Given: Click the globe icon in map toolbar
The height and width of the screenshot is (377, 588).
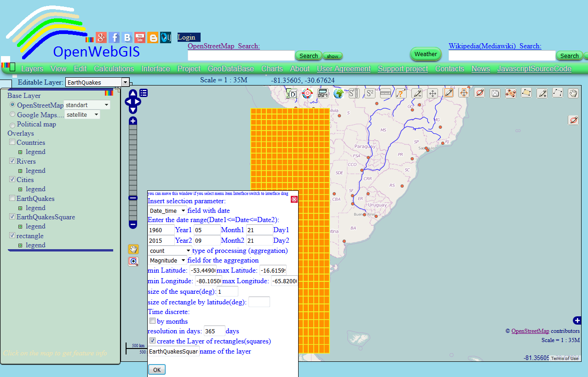Looking at the screenshot, I should 339,93.
